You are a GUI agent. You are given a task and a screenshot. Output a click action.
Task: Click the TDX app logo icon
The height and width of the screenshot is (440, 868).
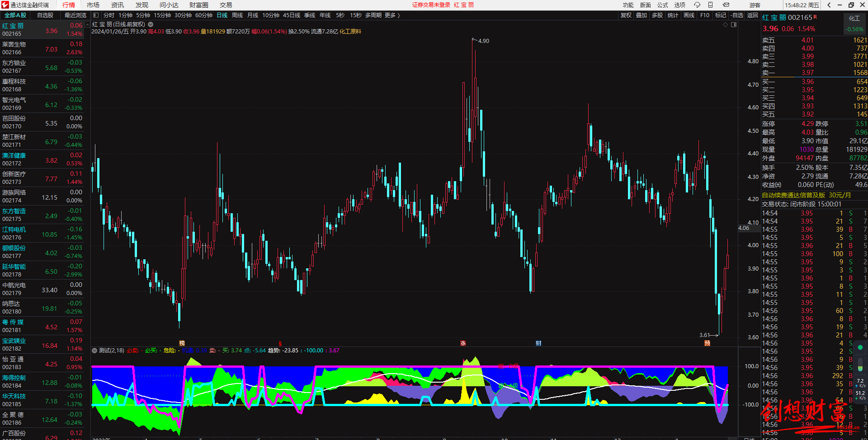click(5, 5)
